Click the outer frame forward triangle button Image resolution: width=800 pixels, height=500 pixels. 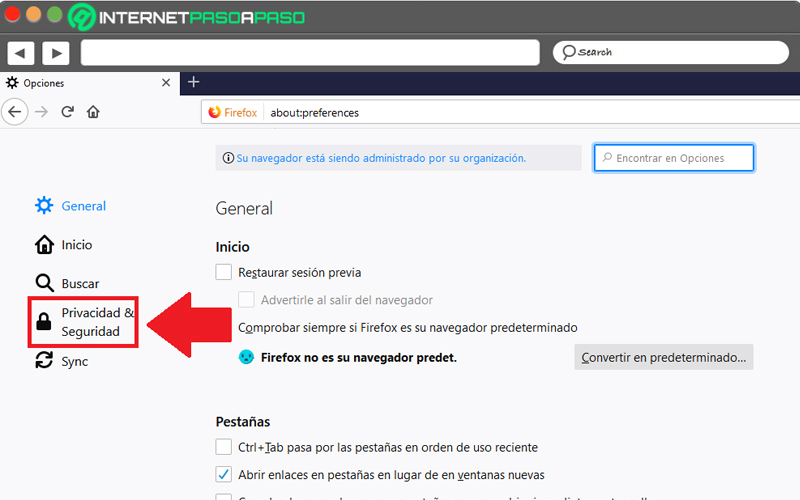pyautogui.click(x=56, y=53)
